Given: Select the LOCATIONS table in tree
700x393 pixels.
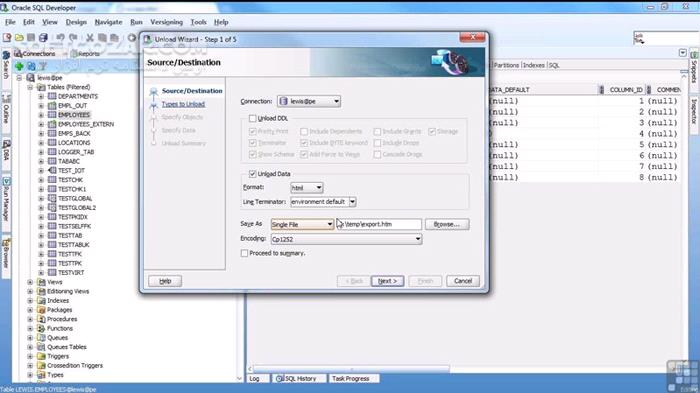Looking at the screenshot, I should [74, 142].
